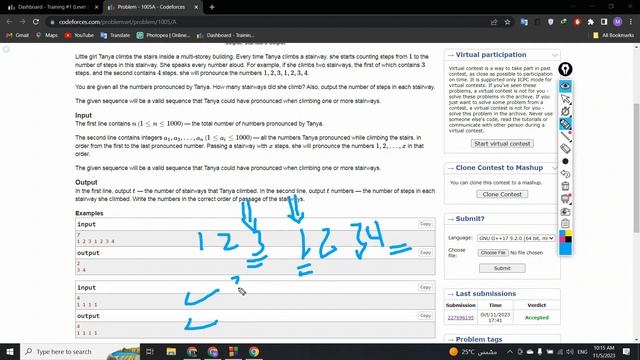Open the purple M profile avatar
This screenshot has width=640, height=360.
pos(618,22)
